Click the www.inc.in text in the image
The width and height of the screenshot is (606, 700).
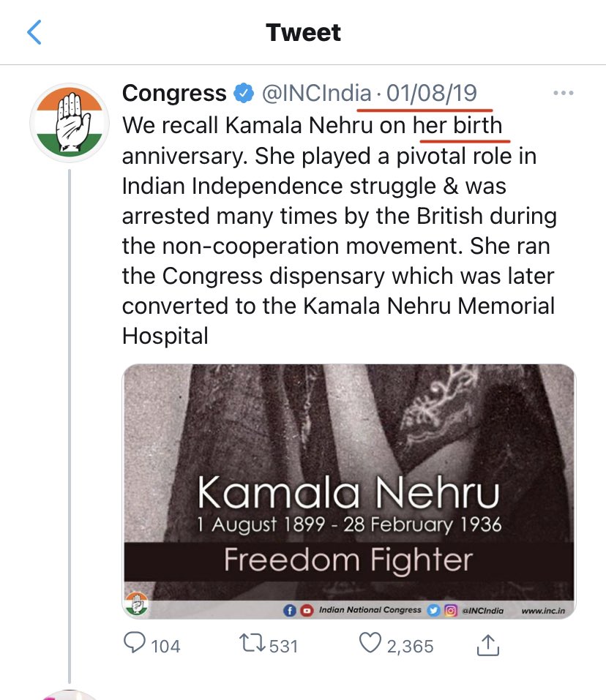coord(540,609)
